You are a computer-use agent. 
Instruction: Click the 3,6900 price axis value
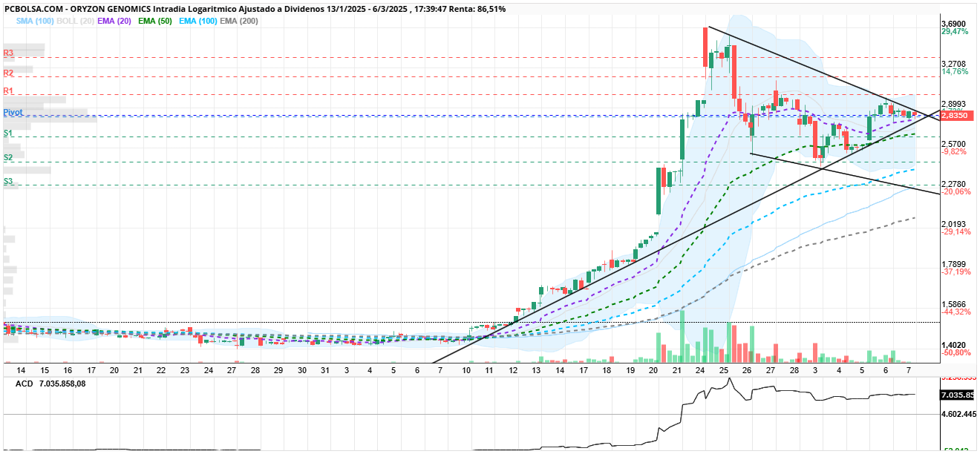(953, 24)
